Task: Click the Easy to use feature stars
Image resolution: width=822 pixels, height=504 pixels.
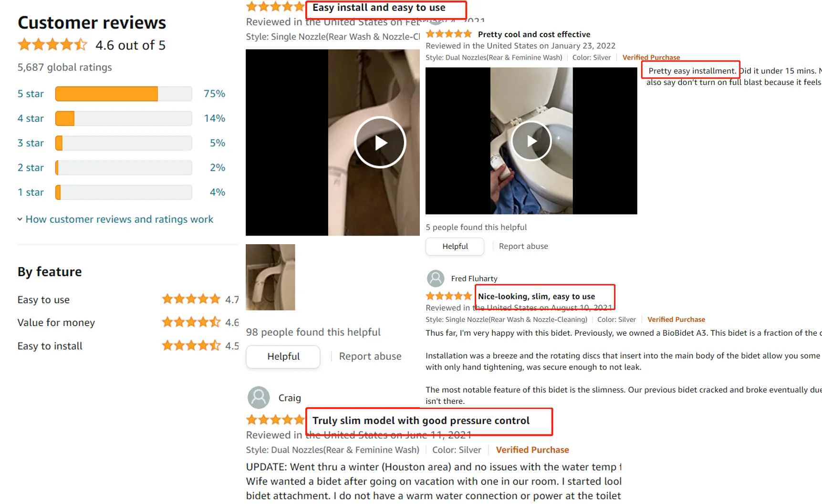Action: (191, 299)
